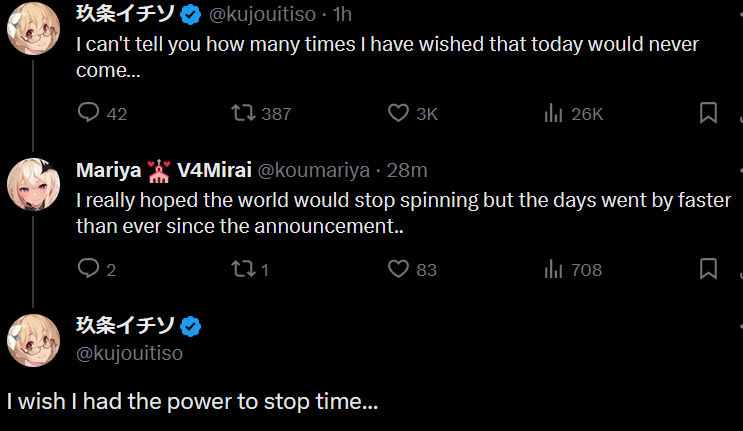The height and width of the screenshot is (431, 743).
Task: Reply to the first 久条イチソ tweet
Action: pos(89,113)
